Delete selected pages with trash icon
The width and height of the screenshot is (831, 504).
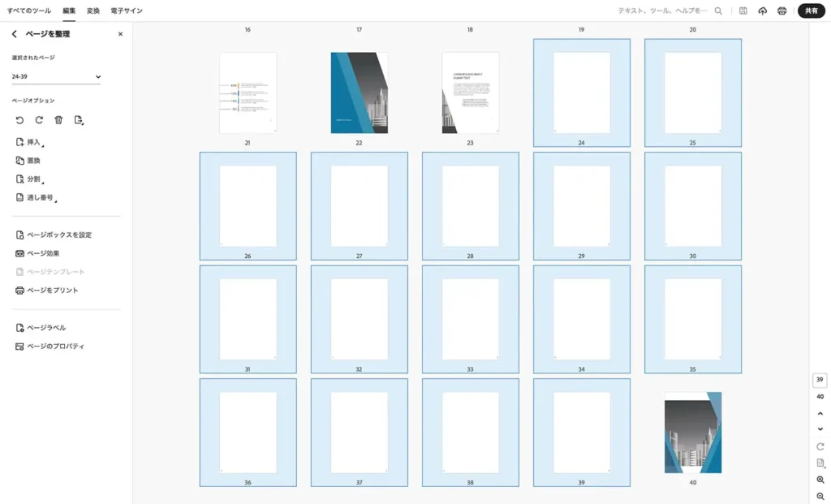[x=58, y=120]
